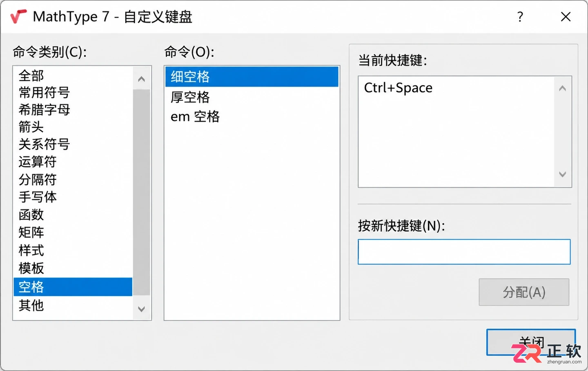Image resolution: width=588 pixels, height=371 pixels.
Task: Click the 按新快捷键 input field
Action: coord(464,252)
